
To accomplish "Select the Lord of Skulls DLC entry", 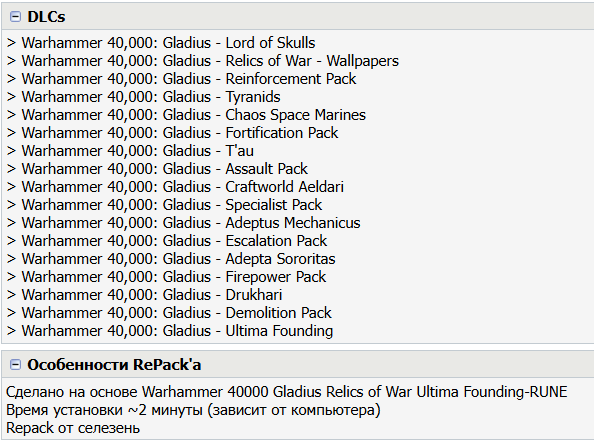I will click(161, 43).
